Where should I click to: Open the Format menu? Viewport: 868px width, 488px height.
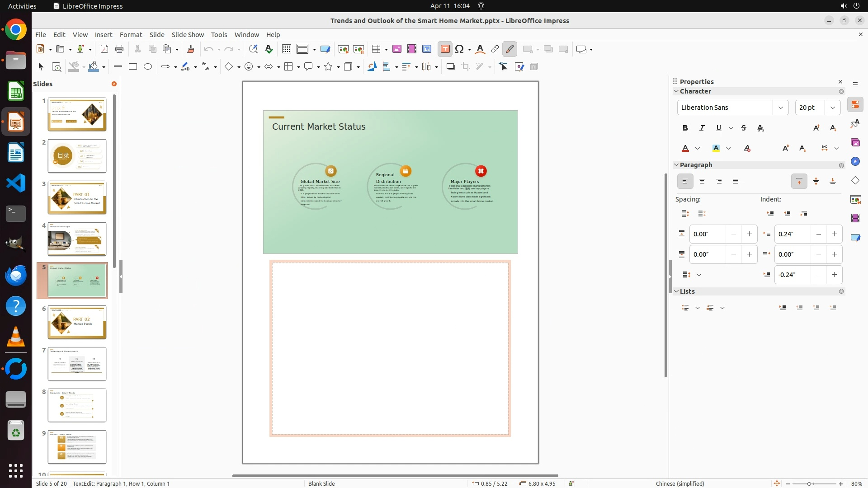coord(131,35)
